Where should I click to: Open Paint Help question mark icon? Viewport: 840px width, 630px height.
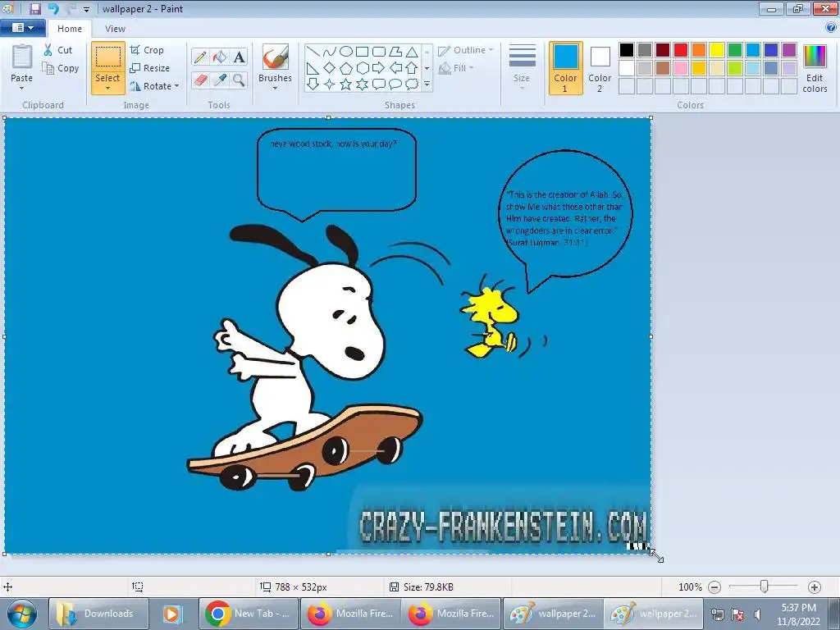click(831, 28)
